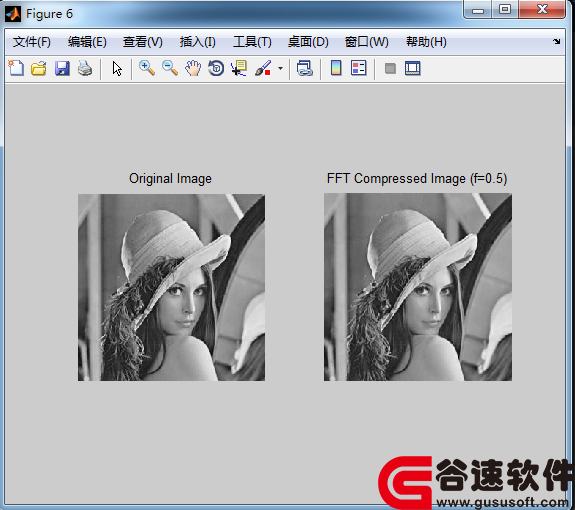Open file with the folder icon

tap(39, 69)
